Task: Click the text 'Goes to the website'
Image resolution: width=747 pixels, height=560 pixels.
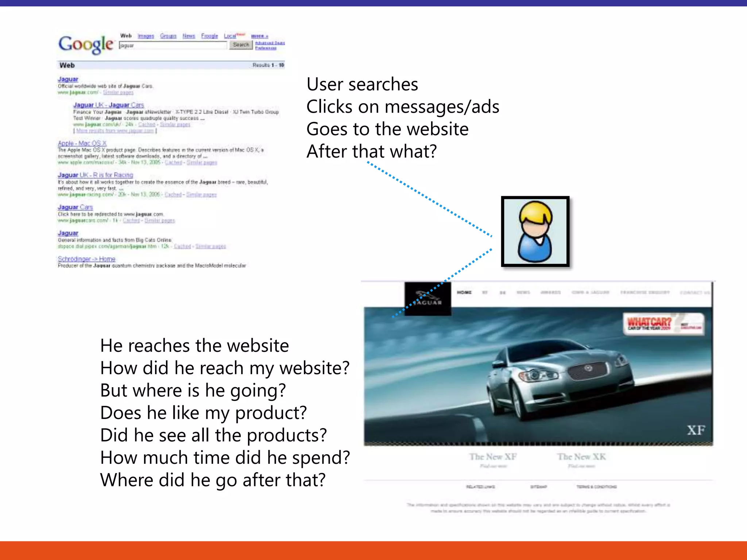Action: coord(387,129)
